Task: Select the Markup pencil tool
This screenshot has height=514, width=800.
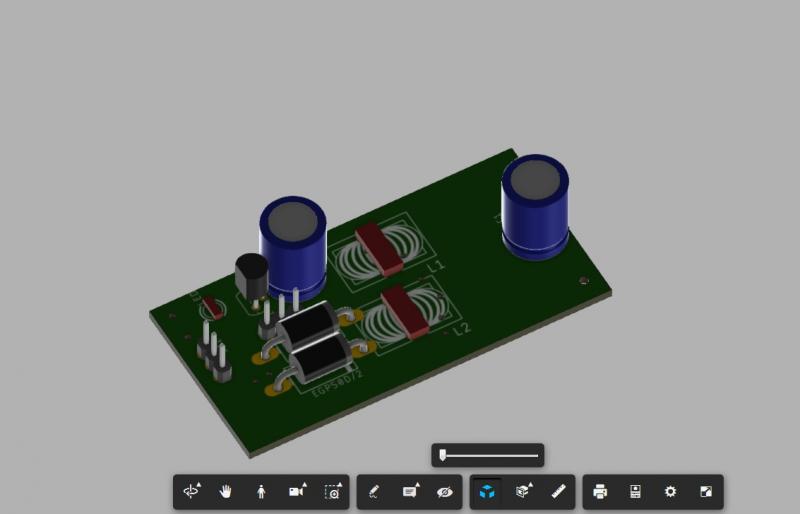Action: pos(374,491)
